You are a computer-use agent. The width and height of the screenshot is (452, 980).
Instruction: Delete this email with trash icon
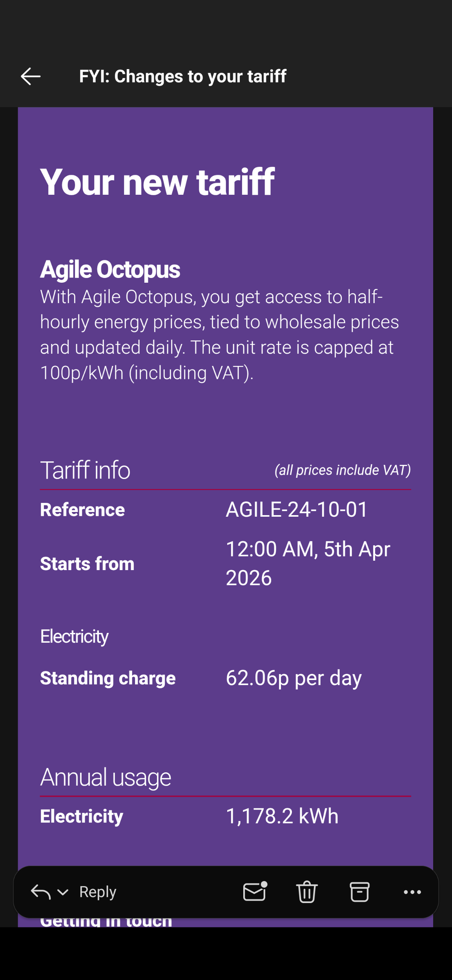pyautogui.click(x=307, y=892)
